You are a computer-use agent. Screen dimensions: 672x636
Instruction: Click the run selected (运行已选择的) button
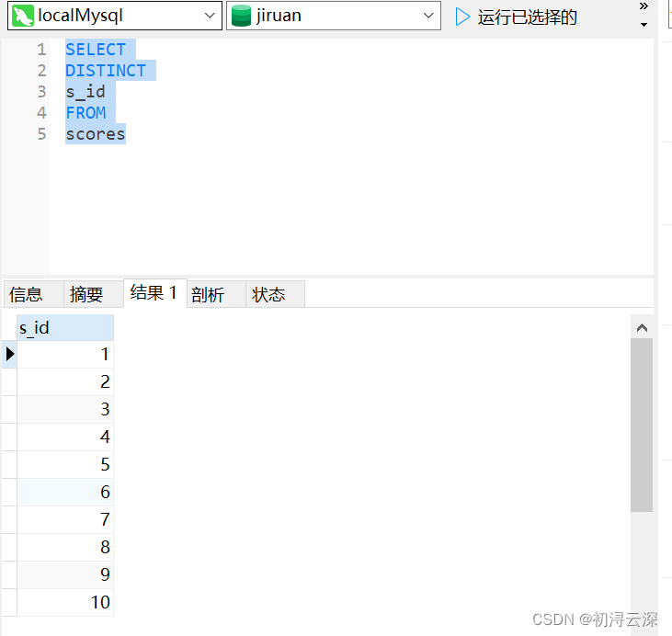(x=516, y=17)
